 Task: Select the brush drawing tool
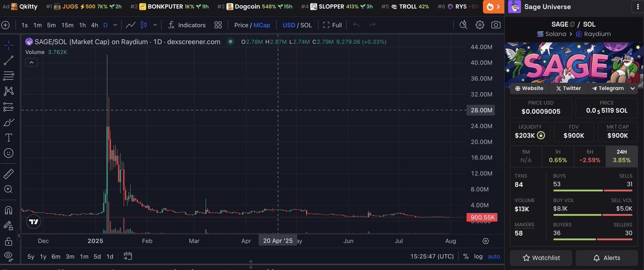click(x=9, y=122)
